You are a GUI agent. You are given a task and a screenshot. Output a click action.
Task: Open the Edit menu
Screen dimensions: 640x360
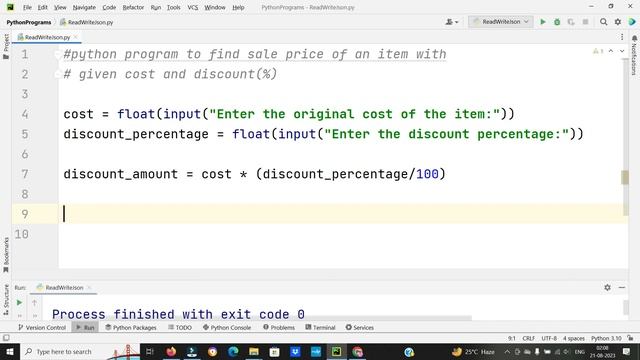pos(42,7)
